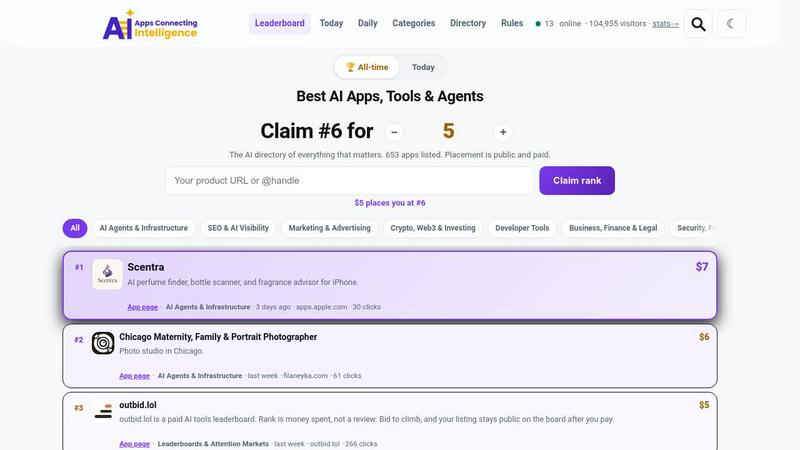
Task: Click the $5 price on outbid.lol
Action: [x=704, y=405]
